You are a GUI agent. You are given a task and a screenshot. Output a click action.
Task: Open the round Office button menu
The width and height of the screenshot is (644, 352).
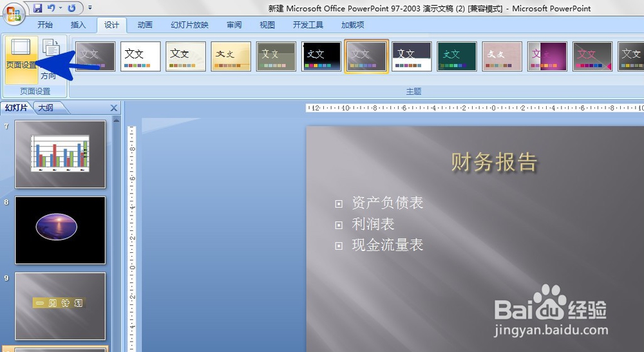click(x=14, y=14)
